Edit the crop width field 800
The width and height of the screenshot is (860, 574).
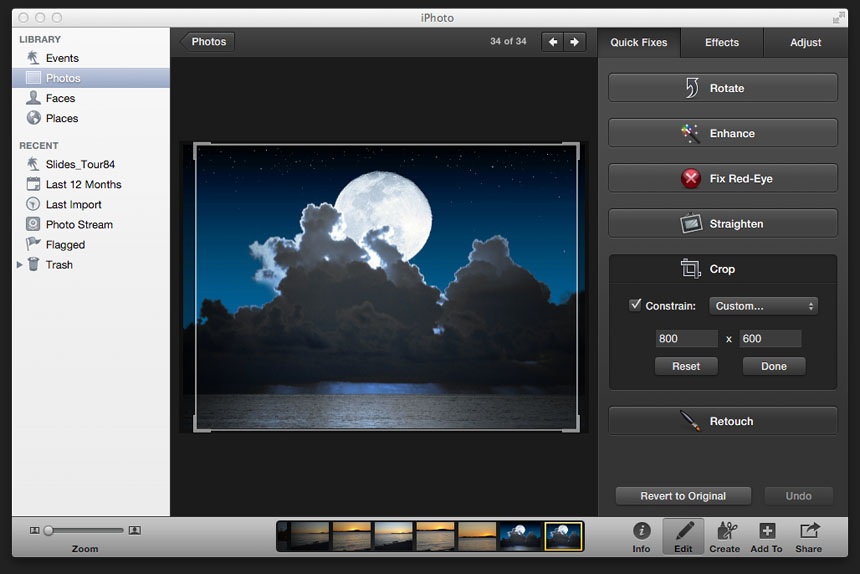(x=686, y=338)
